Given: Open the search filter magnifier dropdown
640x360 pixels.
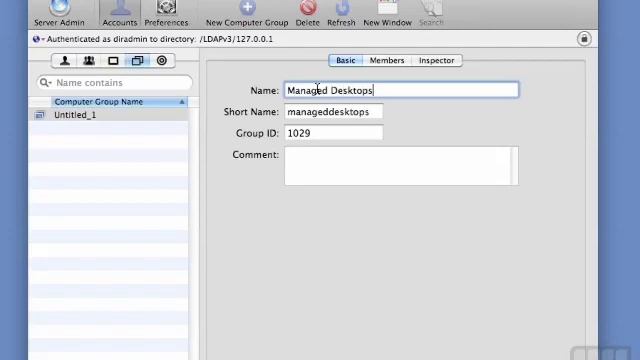Looking at the screenshot, I should coord(45,83).
